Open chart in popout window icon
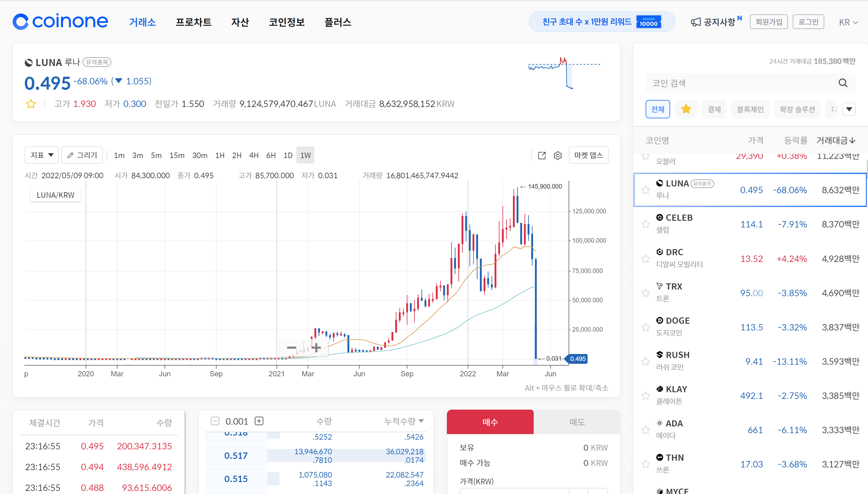 coord(542,155)
